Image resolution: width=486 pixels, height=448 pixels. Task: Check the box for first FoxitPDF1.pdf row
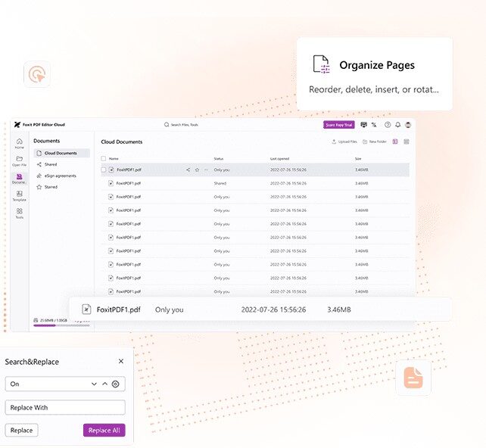[104, 170]
